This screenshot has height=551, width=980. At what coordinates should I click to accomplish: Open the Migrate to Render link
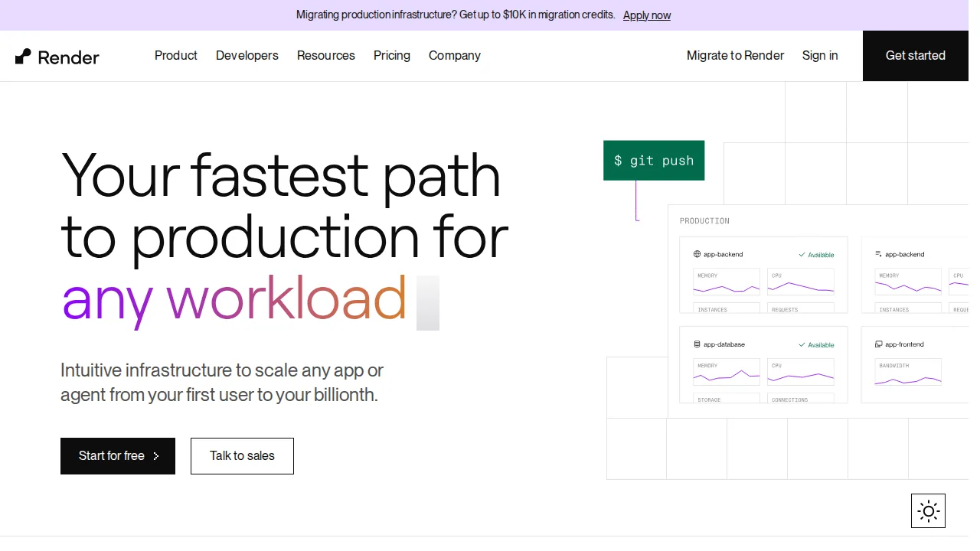coord(735,56)
